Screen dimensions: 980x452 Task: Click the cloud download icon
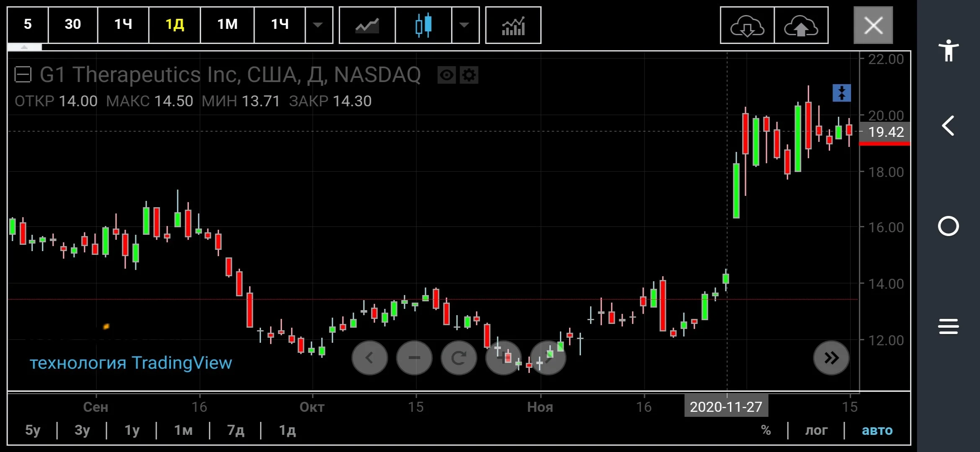(x=747, y=25)
